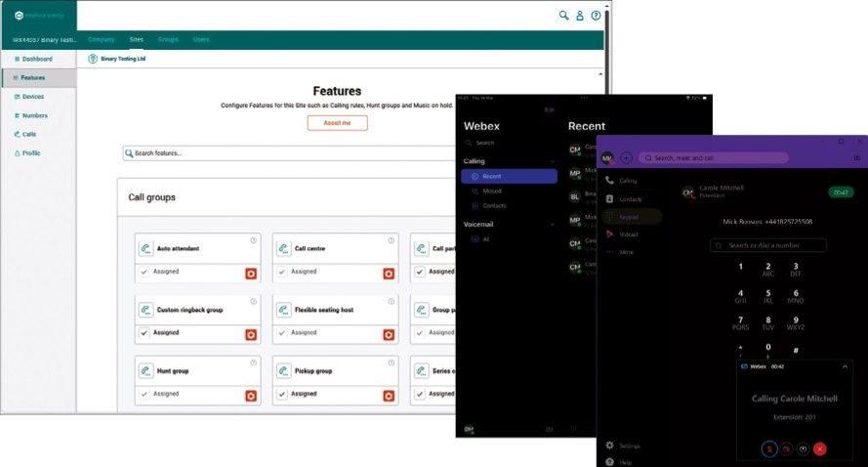This screenshot has height=467, width=868.
Task: Open Pickup group red settings gear
Action: pos(389,396)
